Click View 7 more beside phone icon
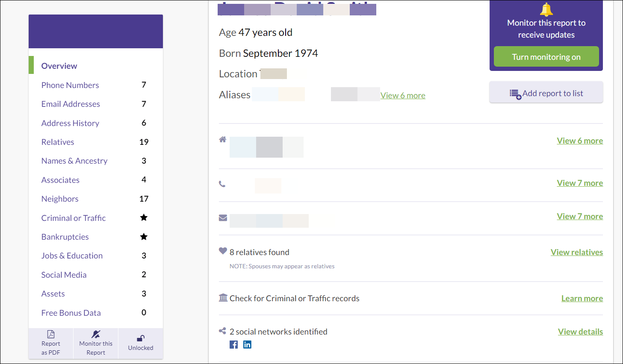The image size is (623, 364). pos(580,183)
